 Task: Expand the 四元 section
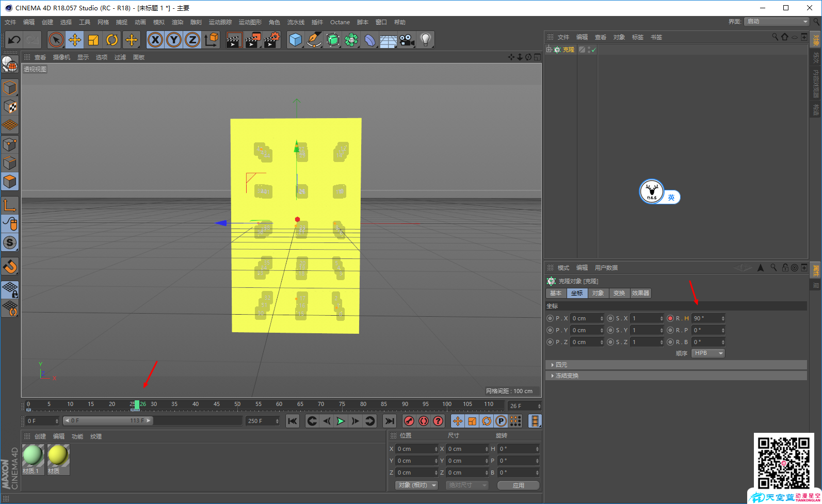tap(676, 365)
